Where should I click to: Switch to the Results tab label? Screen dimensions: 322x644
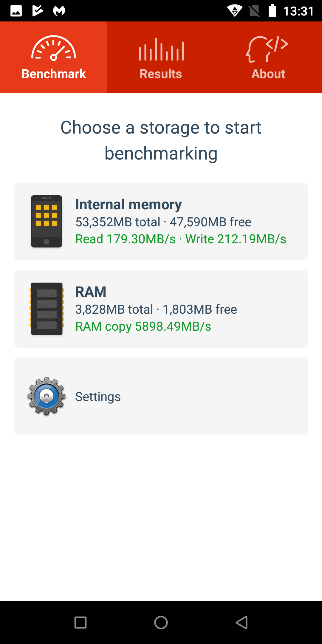[161, 74]
